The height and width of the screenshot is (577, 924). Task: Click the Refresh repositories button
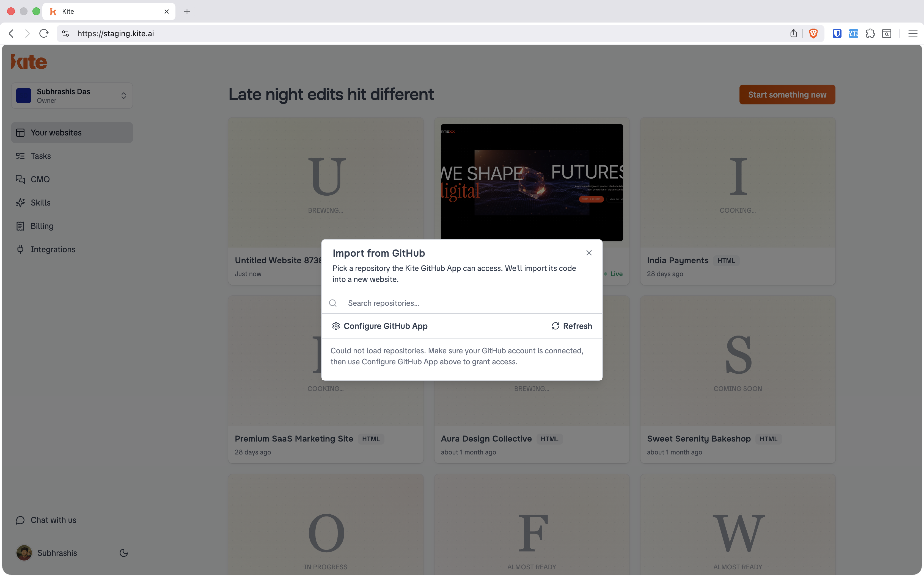[571, 326]
